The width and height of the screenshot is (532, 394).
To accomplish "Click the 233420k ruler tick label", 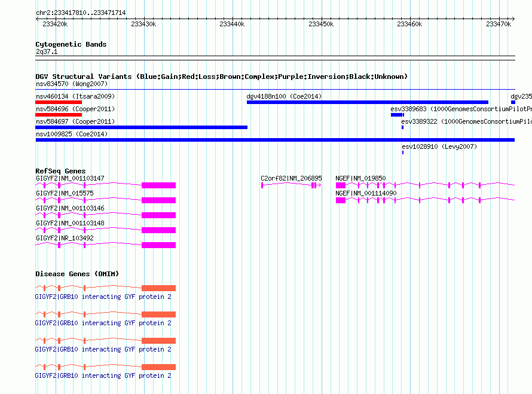I will pyautogui.click(x=55, y=24).
